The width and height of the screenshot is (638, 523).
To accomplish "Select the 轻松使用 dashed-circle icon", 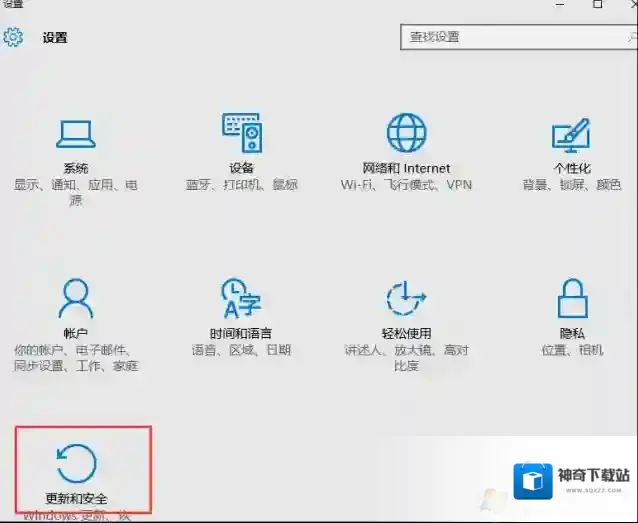I will (x=406, y=298).
